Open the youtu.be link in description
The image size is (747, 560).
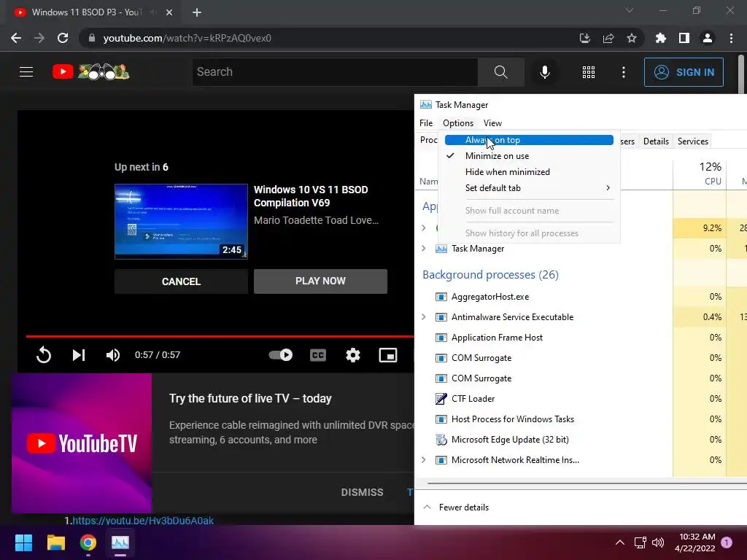(143, 521)
